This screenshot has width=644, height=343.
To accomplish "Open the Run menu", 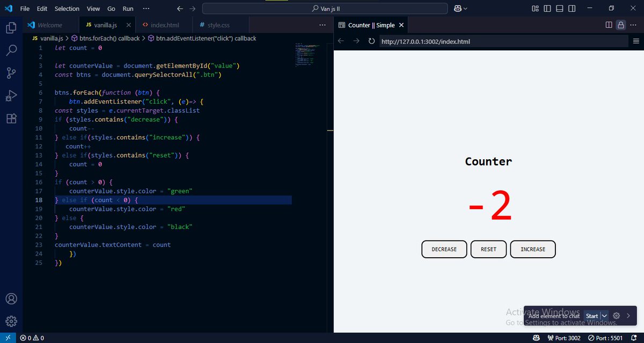I will 128,9.
